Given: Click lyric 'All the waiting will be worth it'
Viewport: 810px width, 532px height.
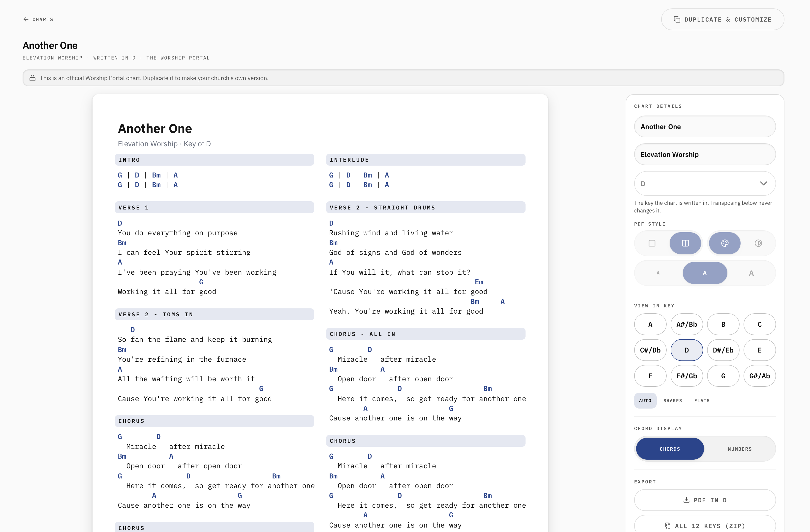Looking at the screenshot, I should [x=186, y=379].
